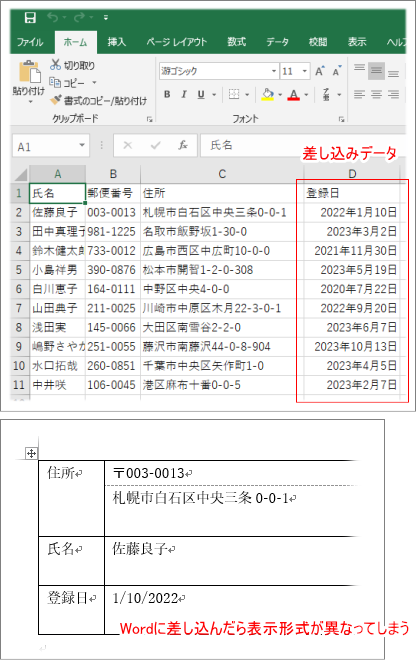Image resolution: width=416 pixels, height=660 pixels.
Task: Open Quick Access Toolbar customize arrow
Action: pos(106,18)
